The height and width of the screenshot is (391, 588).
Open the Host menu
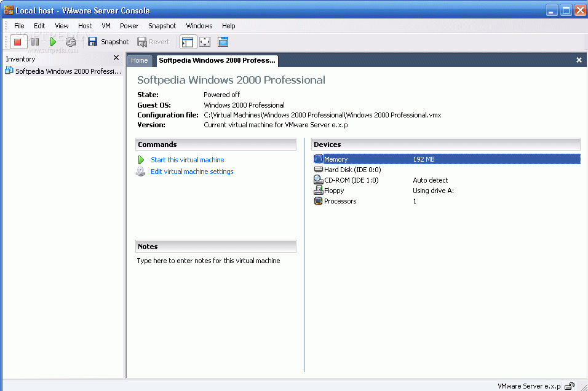coord(85,26)
